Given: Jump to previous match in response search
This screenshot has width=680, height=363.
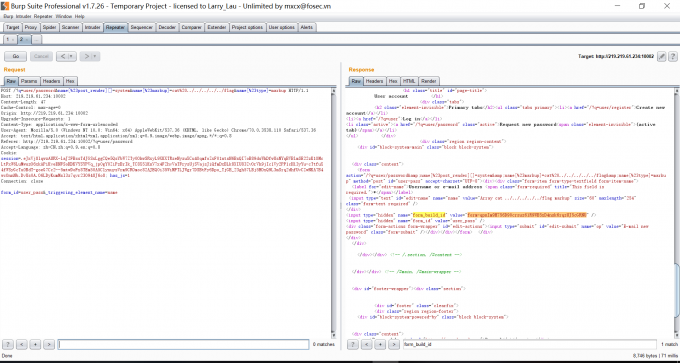Looking at the screenshot, I should click(x=366, y=344).
